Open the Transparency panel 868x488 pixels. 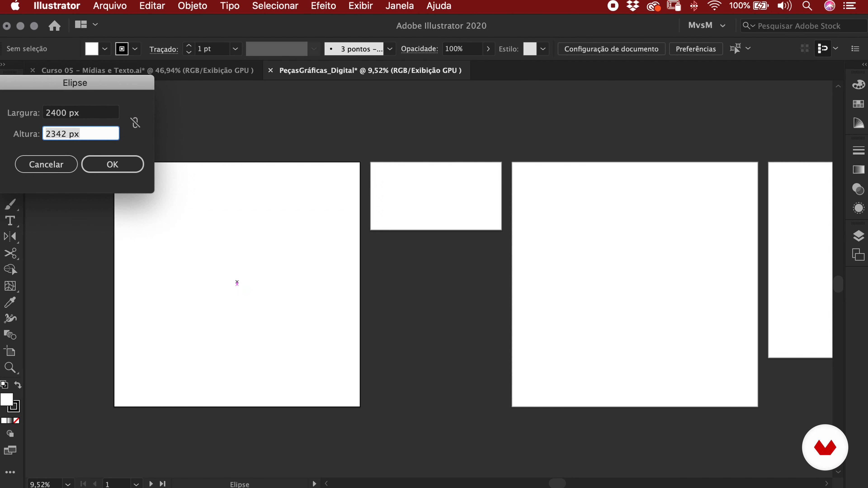pos(858,189)
